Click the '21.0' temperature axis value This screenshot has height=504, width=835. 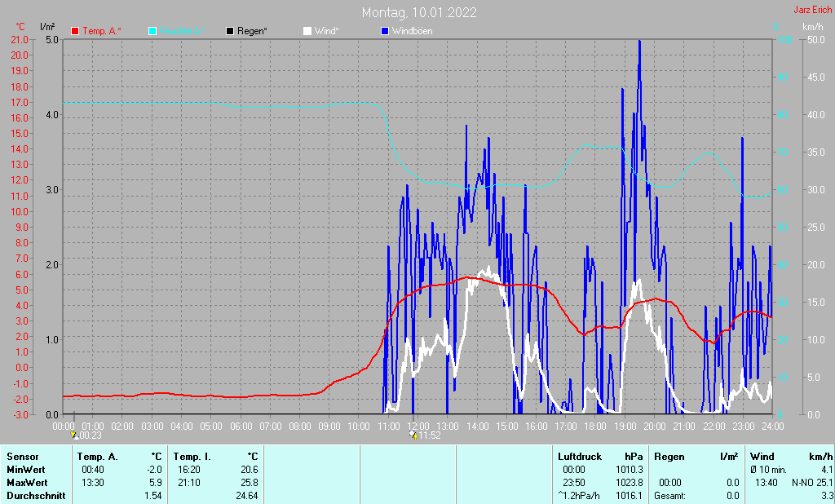20,39
